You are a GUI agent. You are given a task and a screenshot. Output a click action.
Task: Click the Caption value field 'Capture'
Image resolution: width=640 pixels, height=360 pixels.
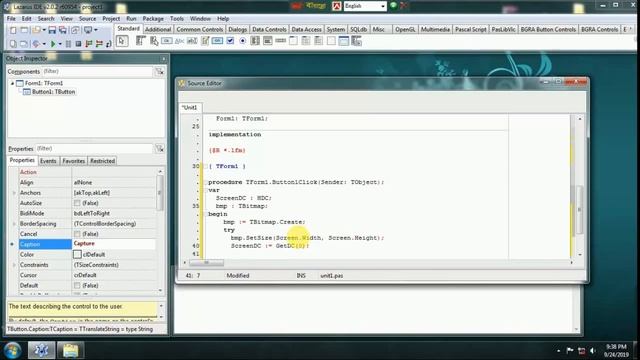[114, 244]
